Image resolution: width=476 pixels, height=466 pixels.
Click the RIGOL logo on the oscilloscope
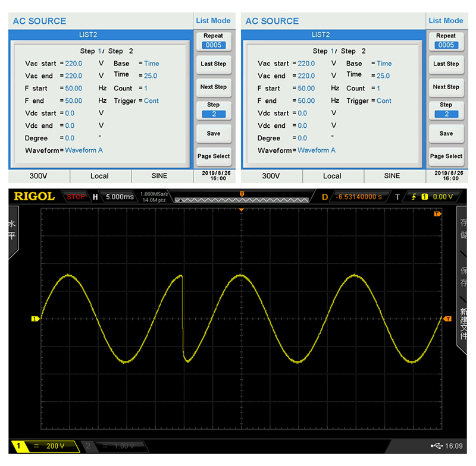pos(35,196)
